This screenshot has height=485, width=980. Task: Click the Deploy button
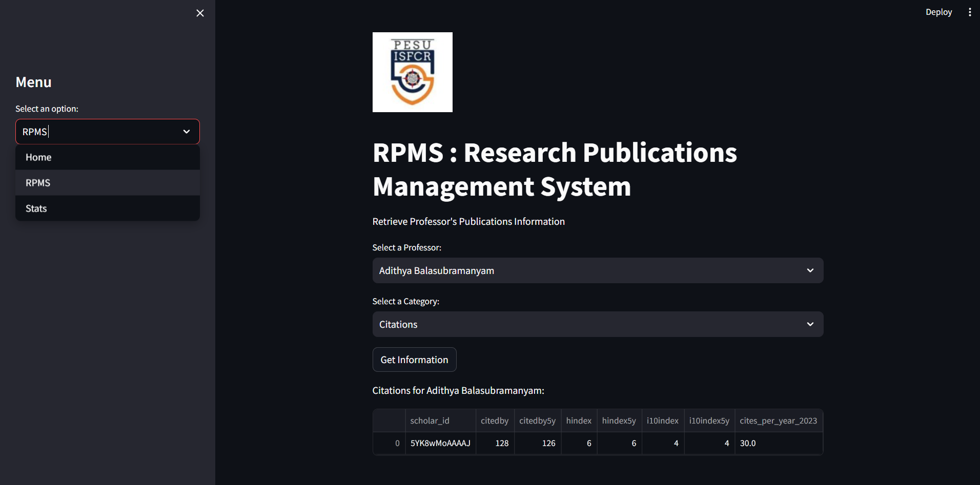pyautogui.click(x=938, y=12)
